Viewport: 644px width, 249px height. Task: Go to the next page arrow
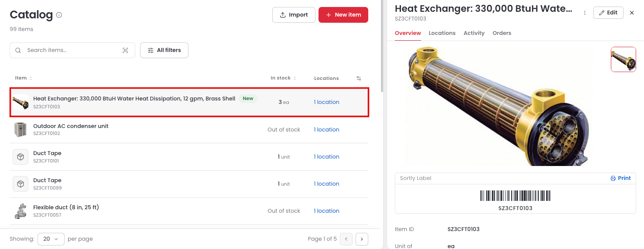coord(362,239)
